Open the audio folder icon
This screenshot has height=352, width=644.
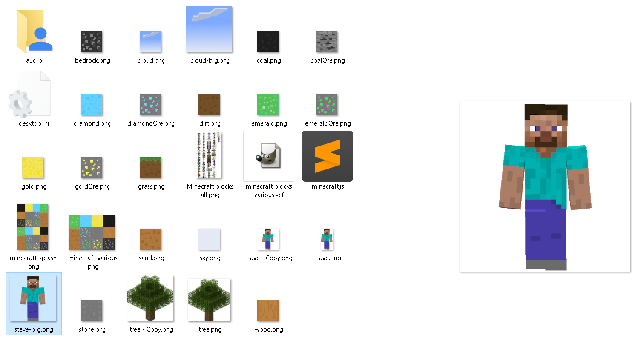click(x=34, y=31)
